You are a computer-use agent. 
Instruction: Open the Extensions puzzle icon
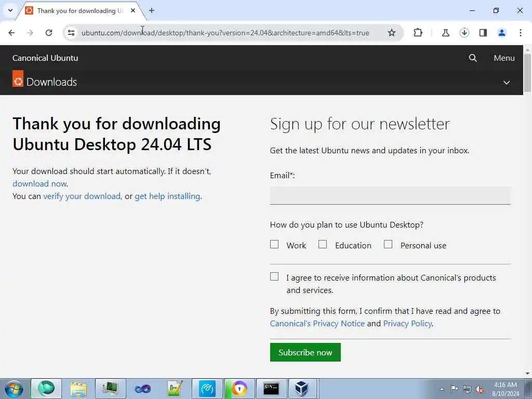tap(418, 33)
